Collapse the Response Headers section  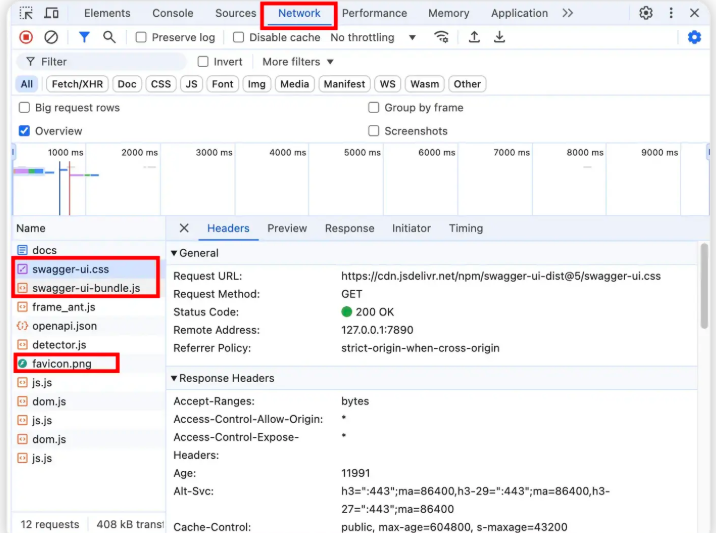(x=174, y=378)
